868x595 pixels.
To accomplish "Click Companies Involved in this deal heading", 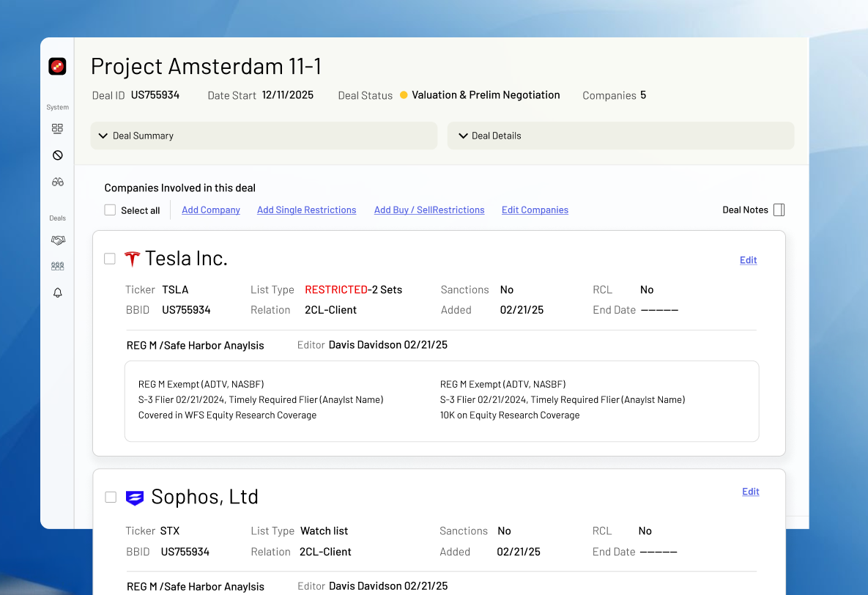I will [180, 188].
